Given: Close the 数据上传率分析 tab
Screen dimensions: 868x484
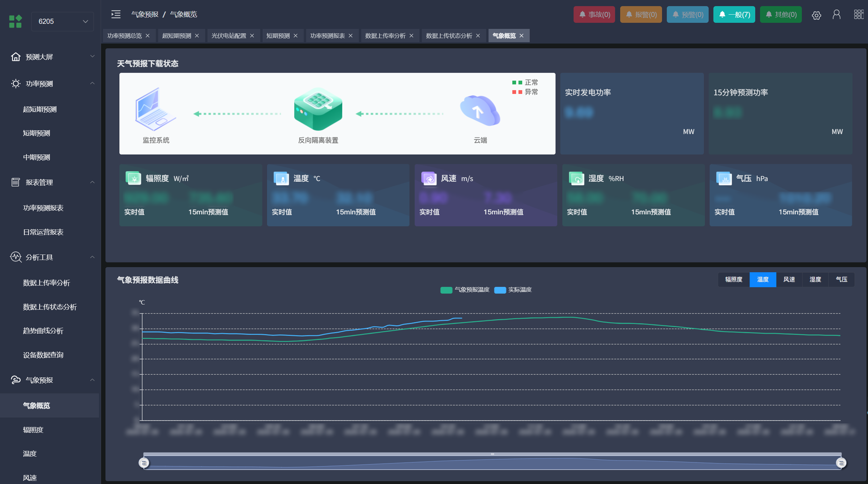Looking at the screenshot, I should click(411, 36).
